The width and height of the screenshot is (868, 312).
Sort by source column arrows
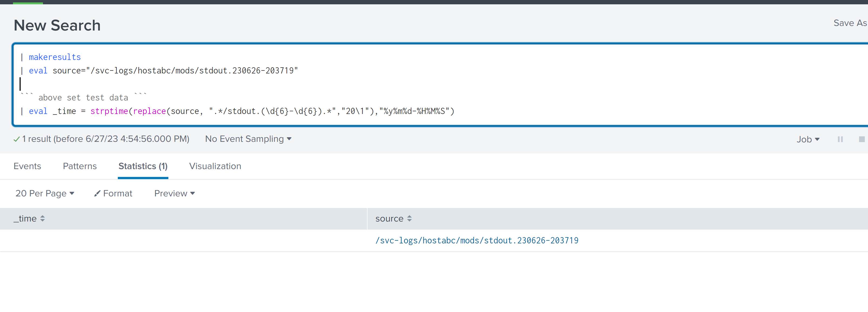coord(409,218)
